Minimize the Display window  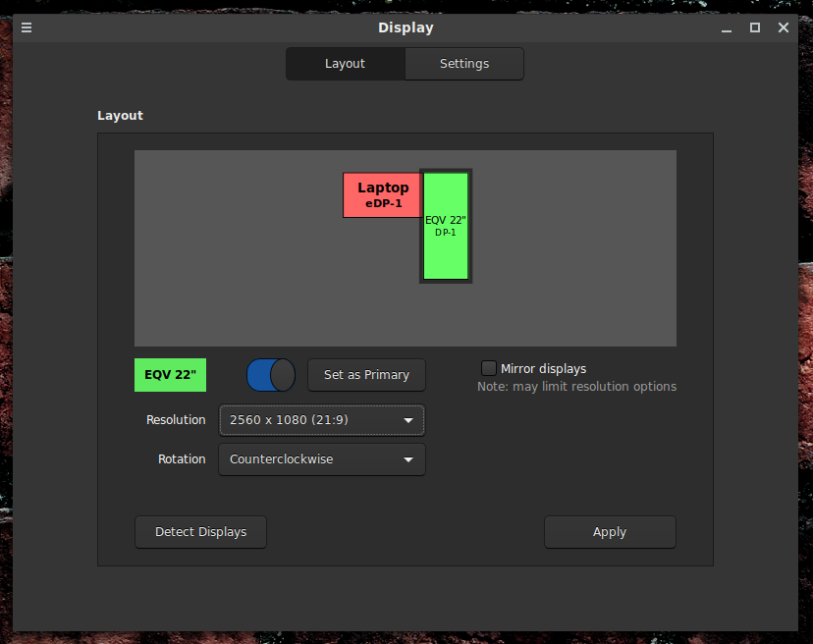point(726,27)
